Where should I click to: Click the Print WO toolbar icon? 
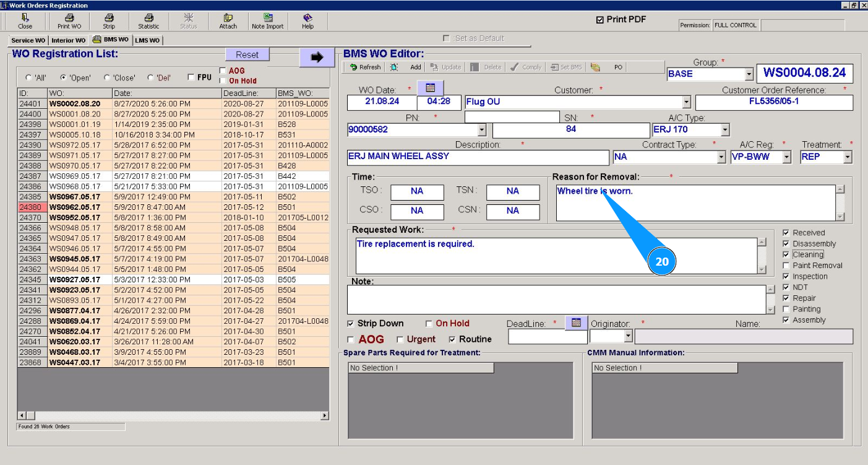coord(69,21)
